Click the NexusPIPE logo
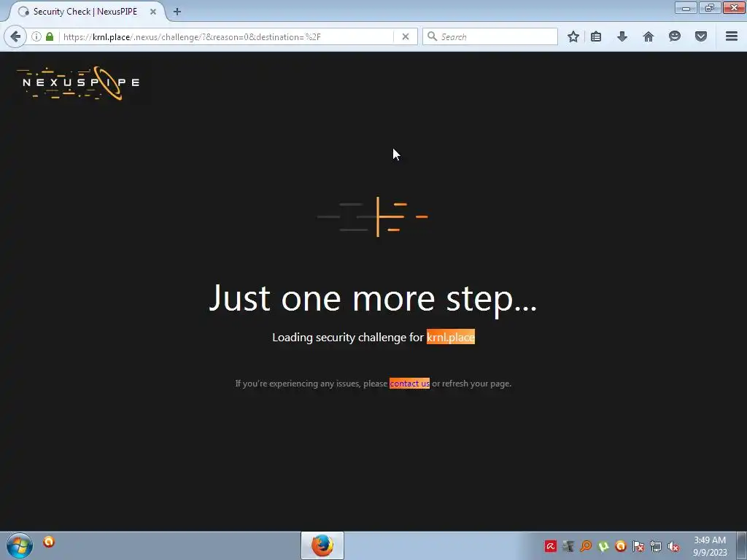Viewport: 747px width, 560px height. [x=79, y=83]
